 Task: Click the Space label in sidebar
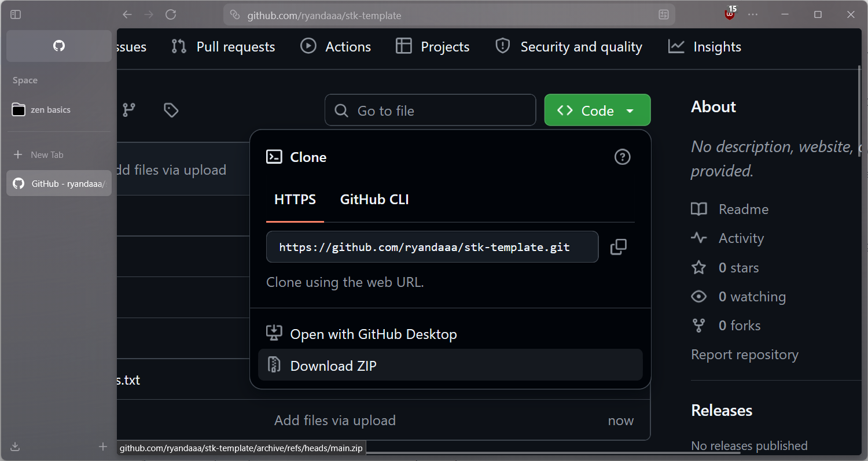pyautogui.click(x=25, y=80)
